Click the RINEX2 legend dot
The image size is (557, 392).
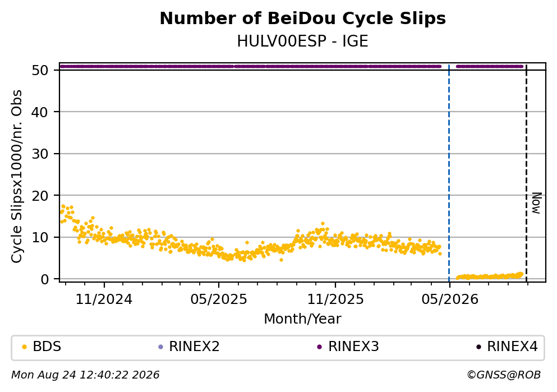coord(160,347)
